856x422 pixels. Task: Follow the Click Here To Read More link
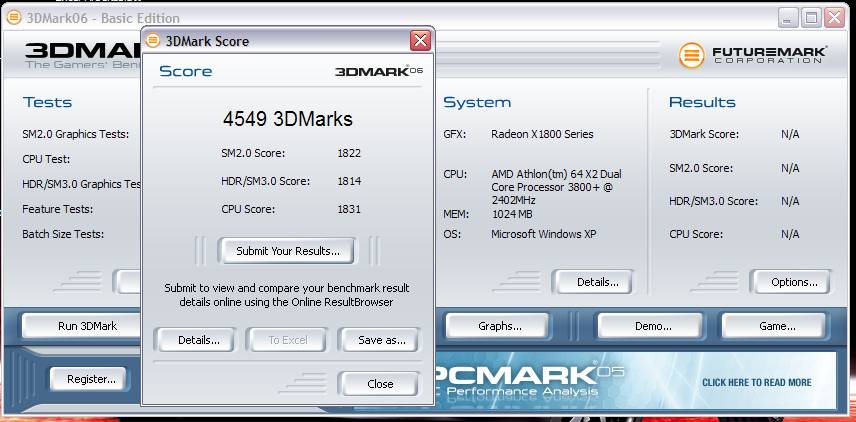coord(757,383)
